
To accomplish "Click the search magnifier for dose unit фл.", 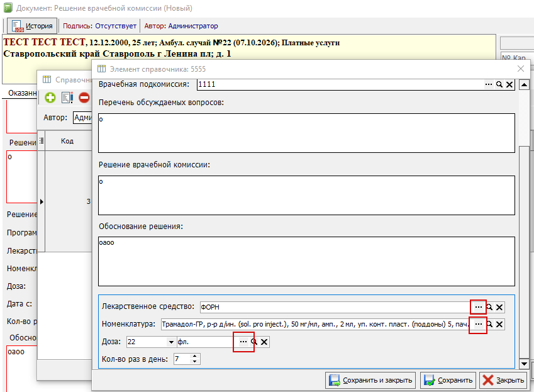I will click(x=254, y=342).
